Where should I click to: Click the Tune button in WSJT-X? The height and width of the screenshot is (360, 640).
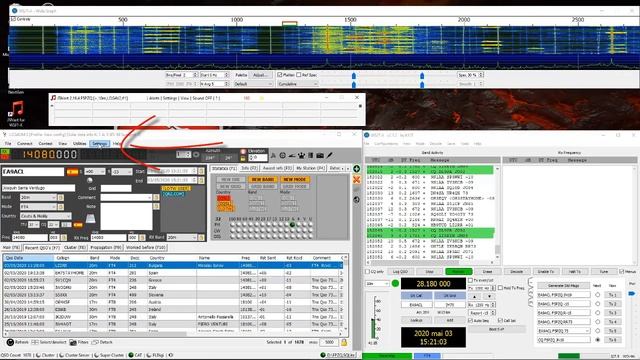click(604, 271)
